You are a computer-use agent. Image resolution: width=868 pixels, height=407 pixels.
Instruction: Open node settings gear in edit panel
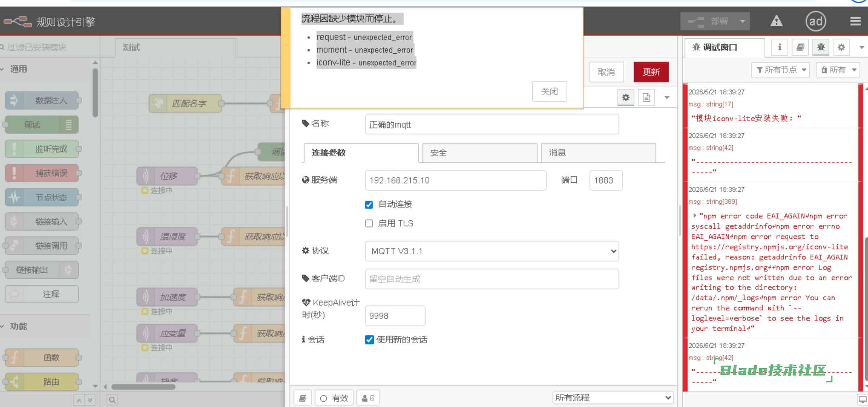tap(625, 97)
